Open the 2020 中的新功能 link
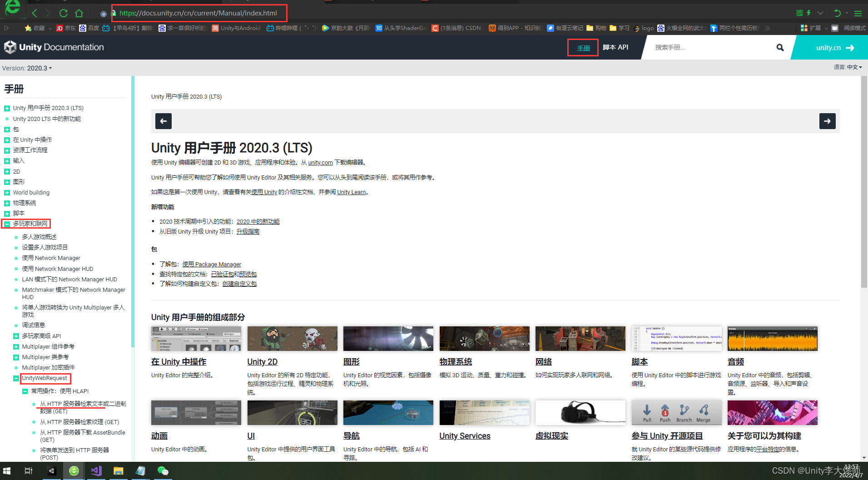This screenshot has height=480, width=868. tap(258, 222)
